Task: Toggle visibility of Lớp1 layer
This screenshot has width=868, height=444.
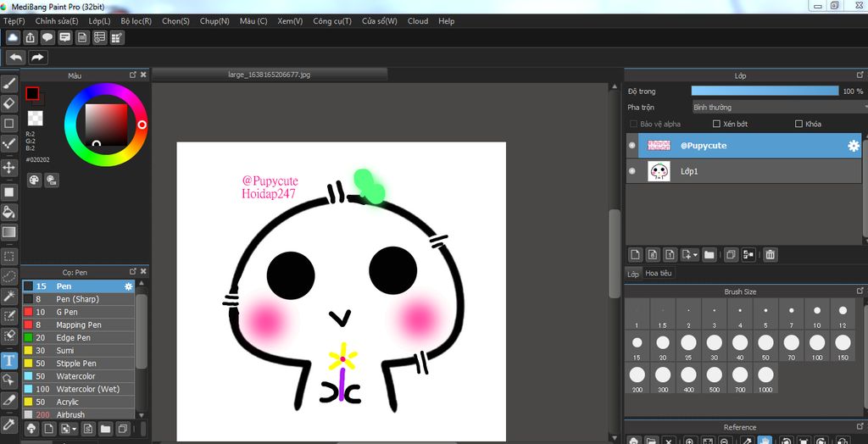Action: 632,172
